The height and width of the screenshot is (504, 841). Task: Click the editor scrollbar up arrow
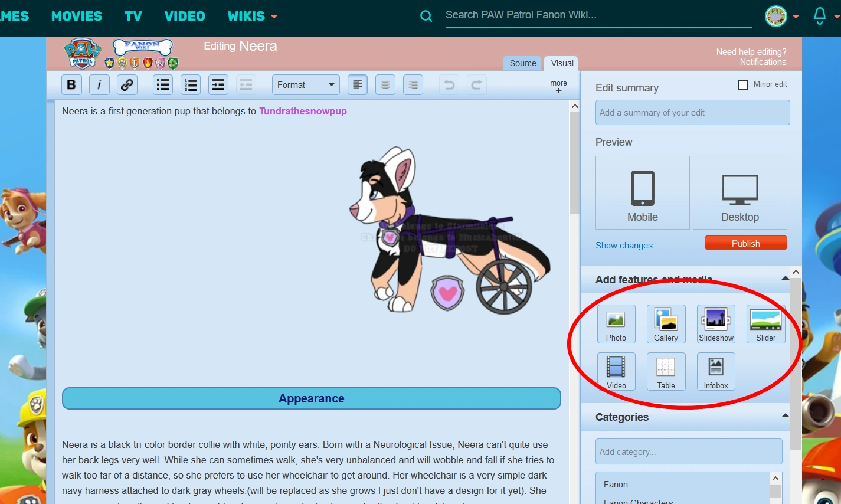574,106
